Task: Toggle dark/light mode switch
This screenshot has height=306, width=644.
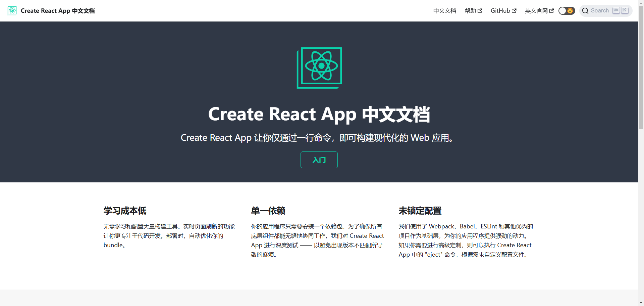Action: (567, 11)
